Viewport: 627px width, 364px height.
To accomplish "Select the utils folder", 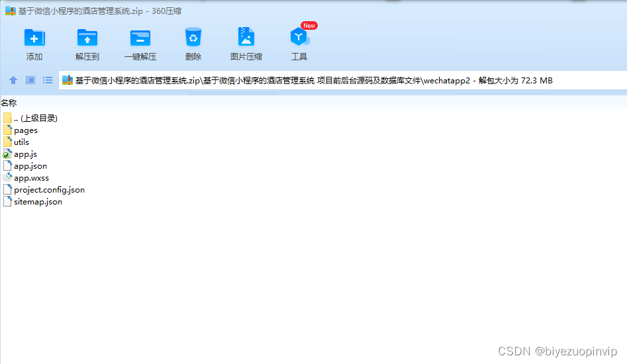I will tap(16, 142).
